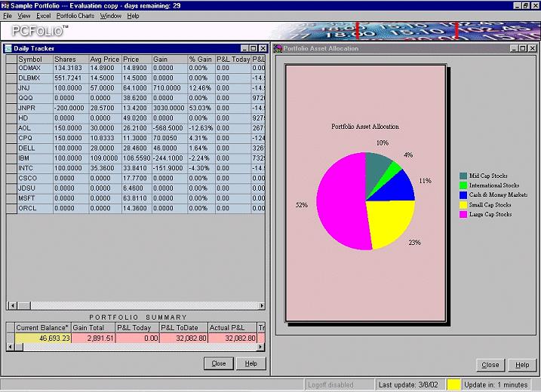This screenshot has height=392, width=541.
Task: Select the DELL symbol cell
Action: coord(35,149)
